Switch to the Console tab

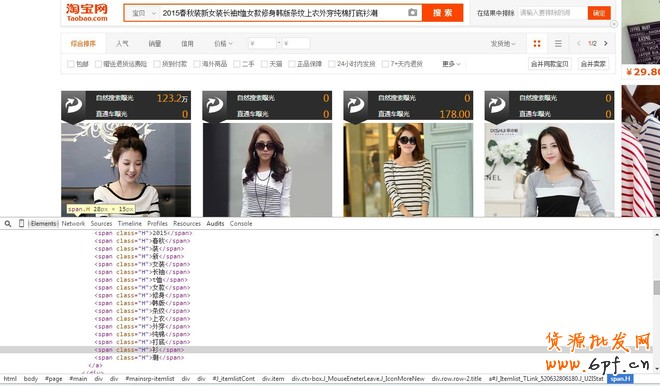pos(241,224)
